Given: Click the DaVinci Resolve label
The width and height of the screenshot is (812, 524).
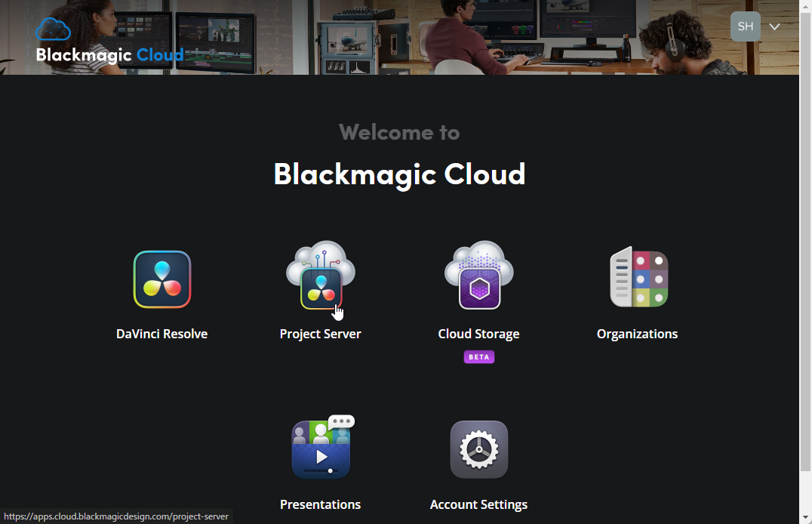Looking at the screenshot, I should (x=161, y=333).
